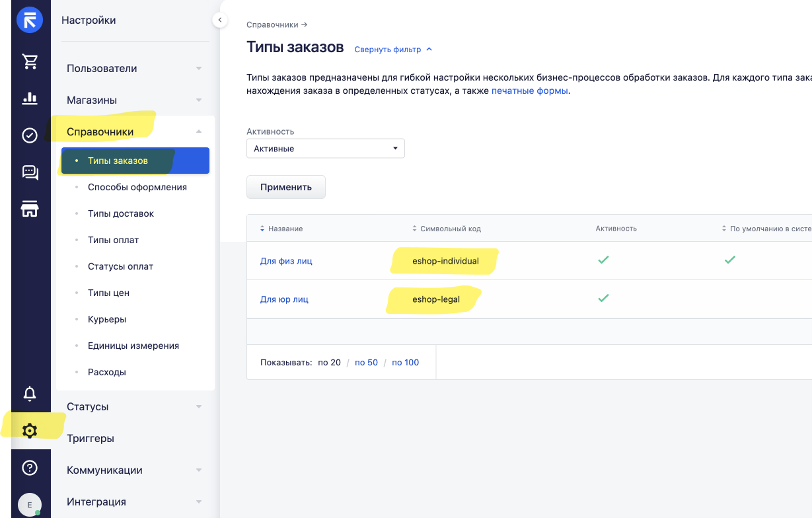The image size is (812, 518).
Task: Go to Справочники breadcrumb
Action: pos(273,24)
